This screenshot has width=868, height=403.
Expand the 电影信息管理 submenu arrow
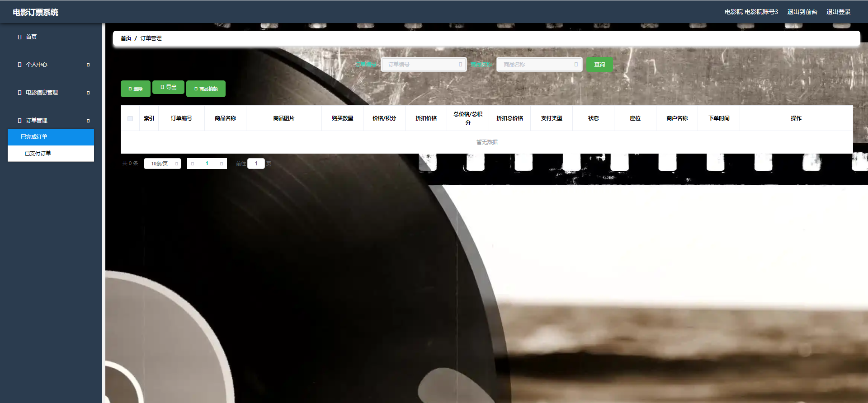pyautogui.click(x=88, y=93)
